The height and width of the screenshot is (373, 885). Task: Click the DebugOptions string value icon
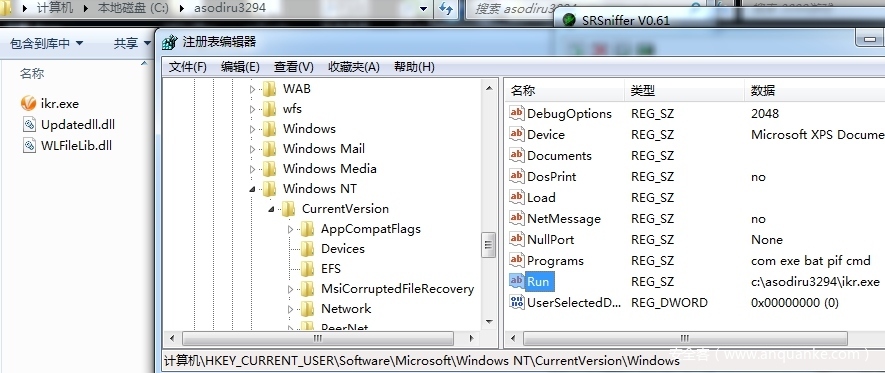517,113
